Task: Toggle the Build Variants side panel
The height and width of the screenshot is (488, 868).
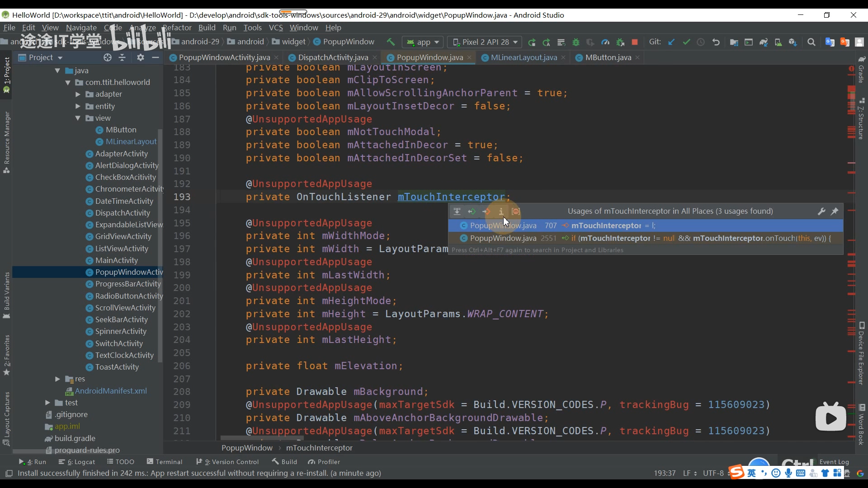Action: click(7, 295)
